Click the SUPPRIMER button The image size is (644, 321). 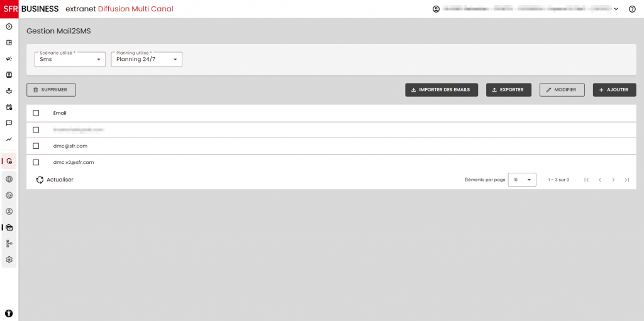51,90
